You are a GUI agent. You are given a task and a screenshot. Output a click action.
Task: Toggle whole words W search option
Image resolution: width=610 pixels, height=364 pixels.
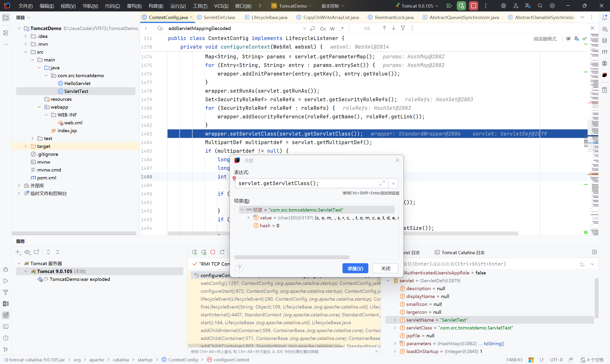pos(332,28)
